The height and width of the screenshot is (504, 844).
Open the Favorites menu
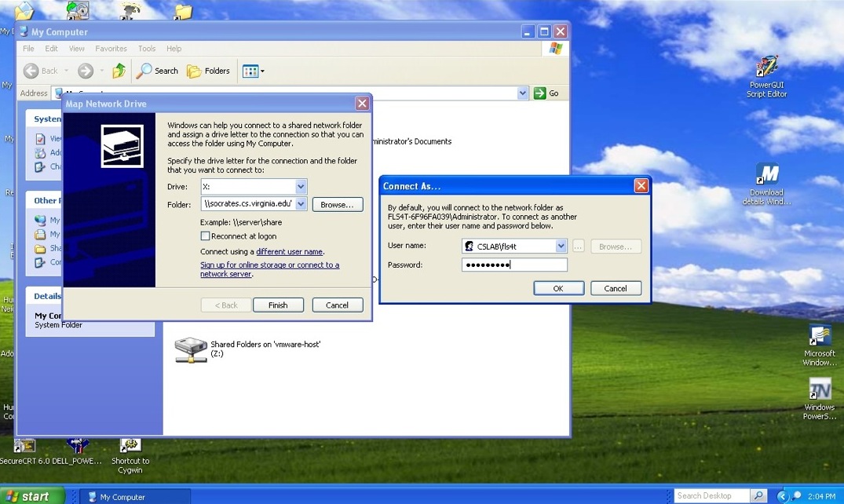coord(111,49)
